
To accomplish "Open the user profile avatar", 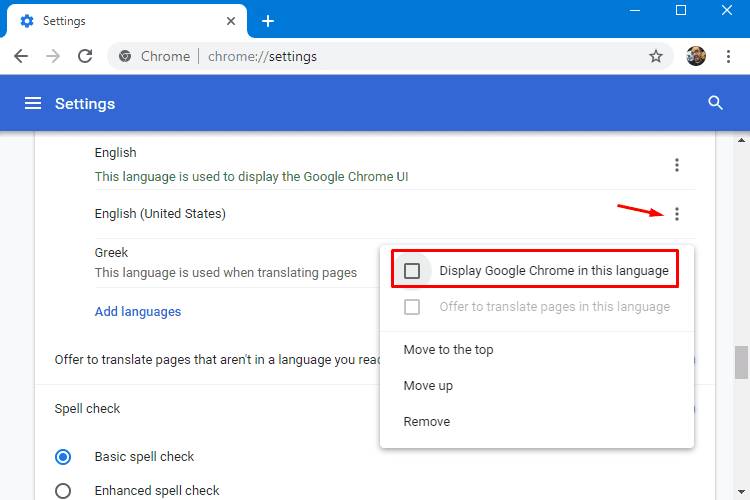I will pos(695,56).
